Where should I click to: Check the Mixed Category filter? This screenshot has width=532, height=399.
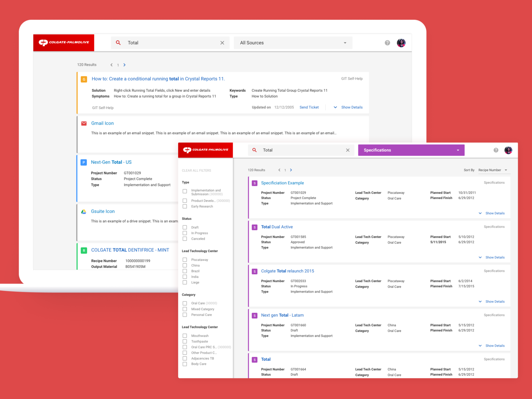tap(185, 309)
